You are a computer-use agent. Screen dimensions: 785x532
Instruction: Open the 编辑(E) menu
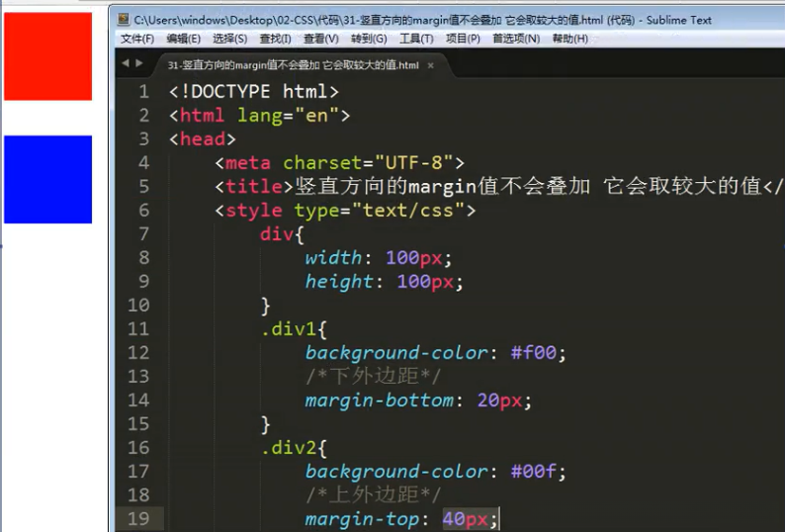[183, 39]
